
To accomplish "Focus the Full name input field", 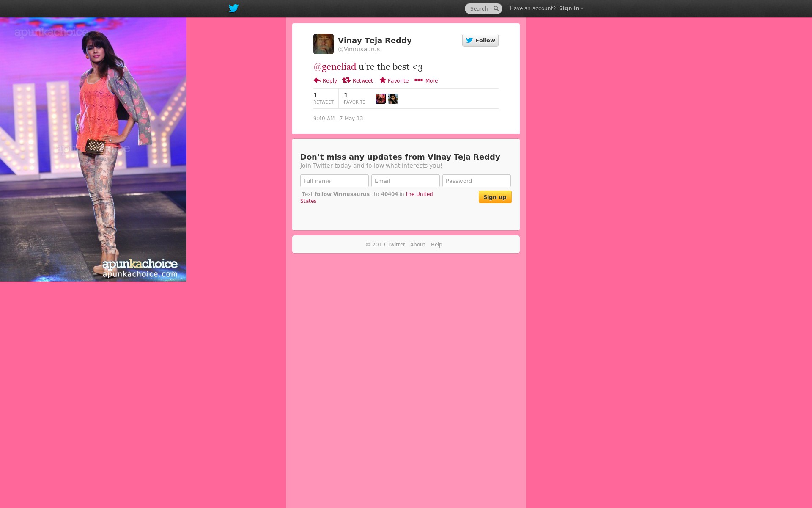I will point(335,181).
